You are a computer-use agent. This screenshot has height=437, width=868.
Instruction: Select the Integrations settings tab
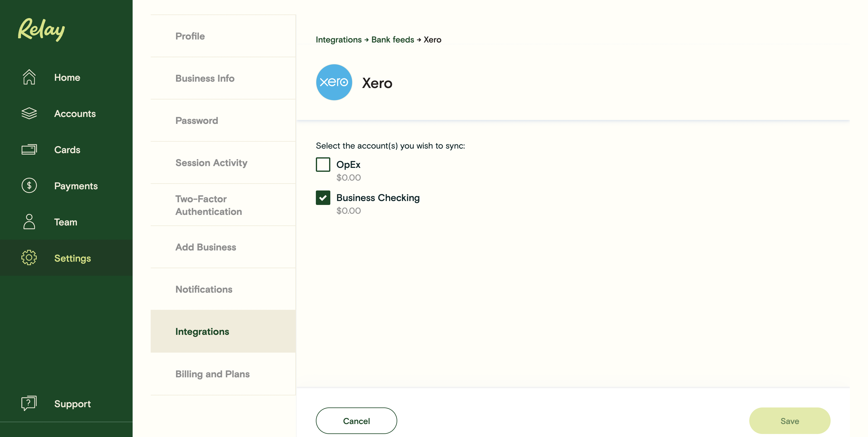coord(223,331)
